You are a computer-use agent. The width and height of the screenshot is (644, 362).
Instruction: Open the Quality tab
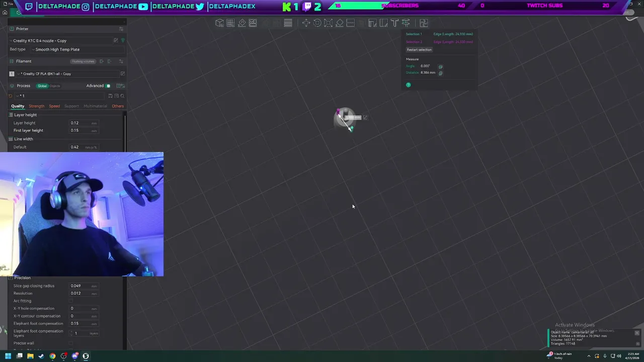[18, 106]
